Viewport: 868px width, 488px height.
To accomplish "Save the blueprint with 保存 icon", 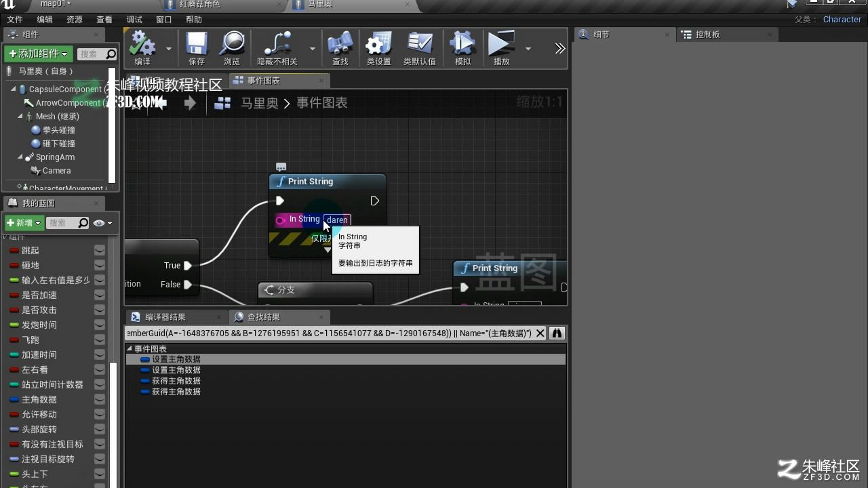I will pyautogui.click(x=197, y=43).
